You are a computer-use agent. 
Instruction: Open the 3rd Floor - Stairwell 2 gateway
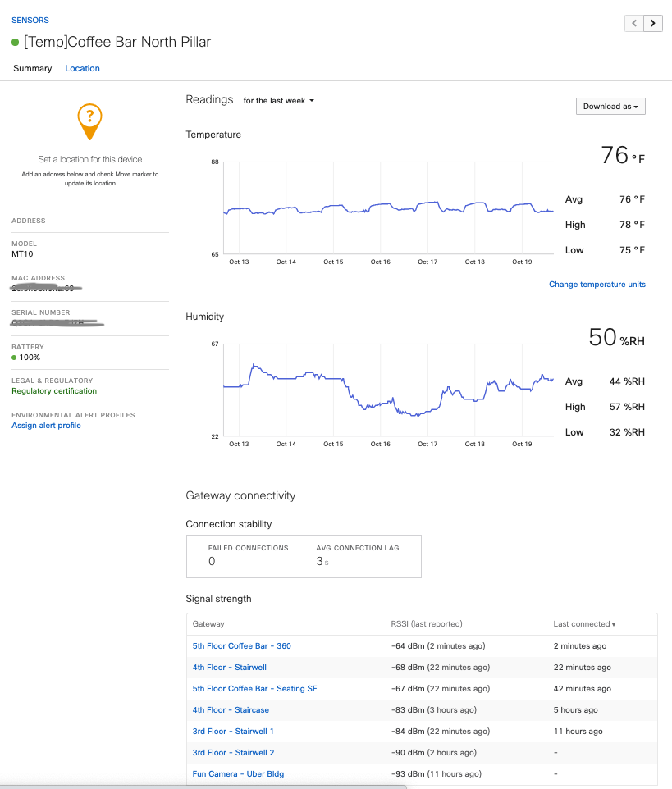(x=233, y=753)
